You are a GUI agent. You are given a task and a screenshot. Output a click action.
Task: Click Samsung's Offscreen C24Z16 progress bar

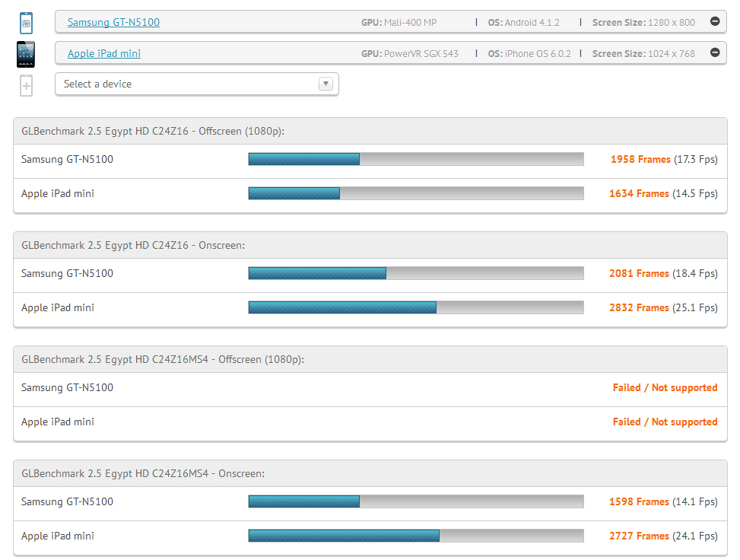coord(416,159)
